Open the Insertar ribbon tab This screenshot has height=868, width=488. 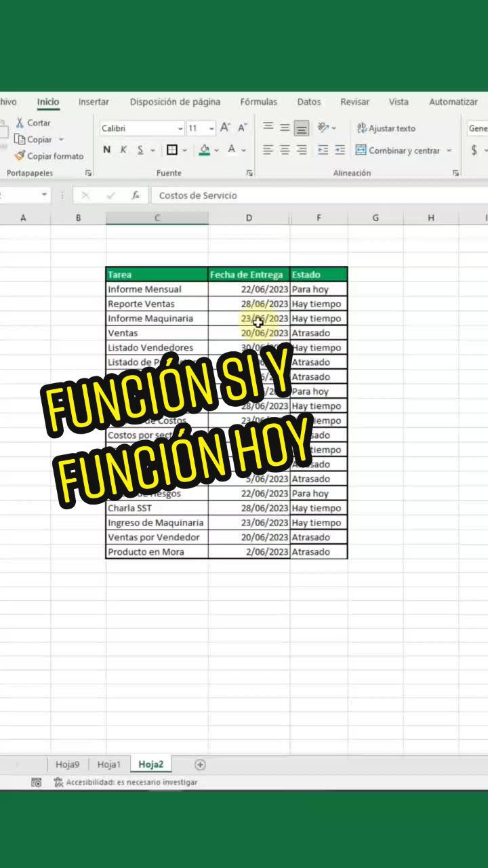point(94,102)
